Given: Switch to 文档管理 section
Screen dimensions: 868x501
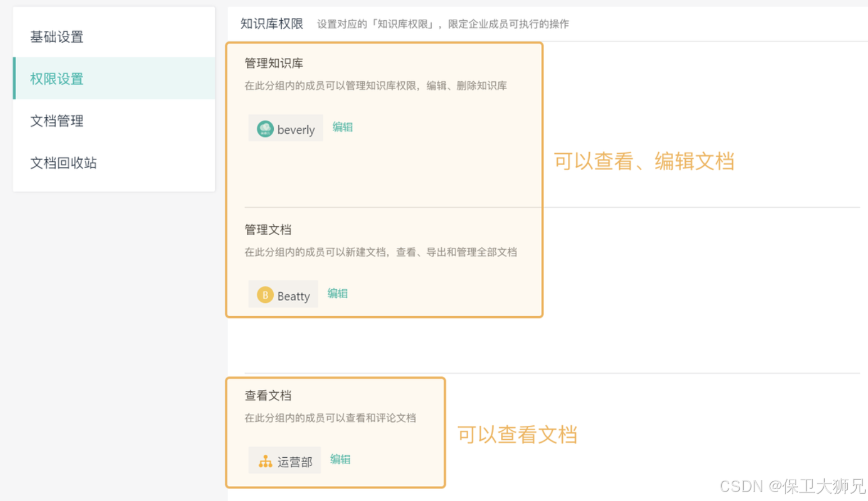Looking at the screenshot, I should tap(56, 121).
